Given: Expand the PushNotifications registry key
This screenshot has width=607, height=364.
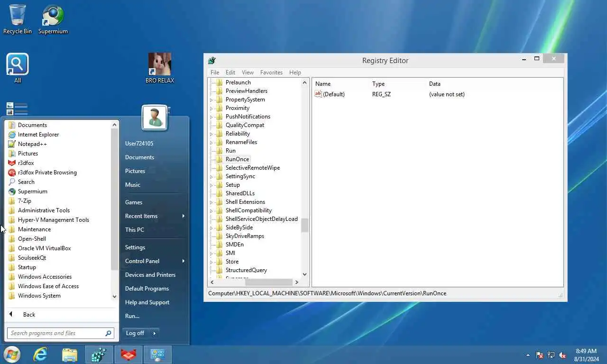Looking at the screenshot, I should pyautogui.click(x=212, y=117).
